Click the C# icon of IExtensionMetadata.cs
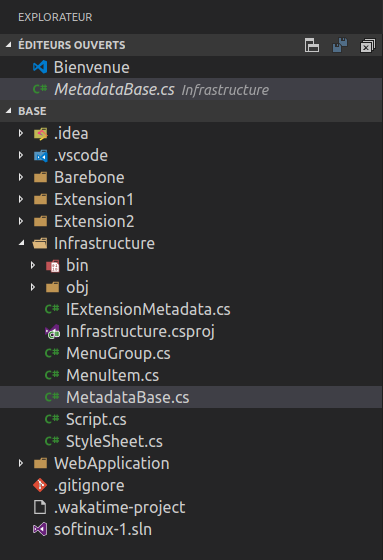The height and width of the screenshot is (560, 383). (x=52, y=309)
